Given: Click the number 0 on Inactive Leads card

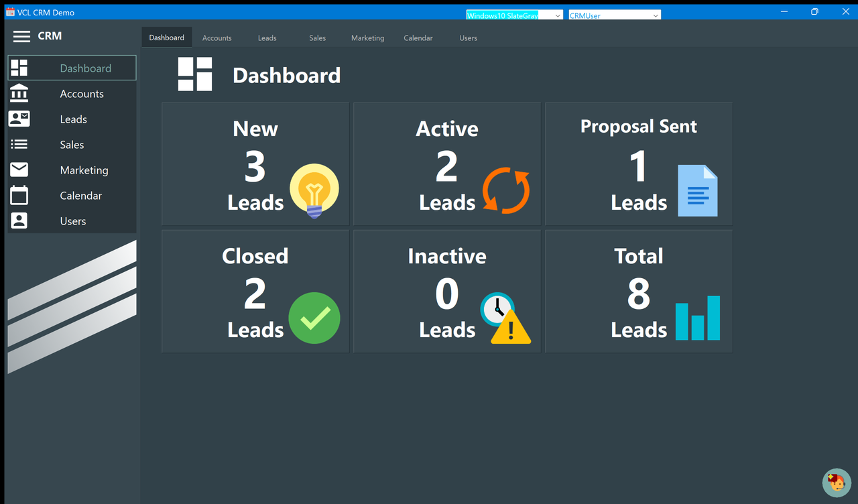Looking at the screenshot, I should click(x=447, y=294).
